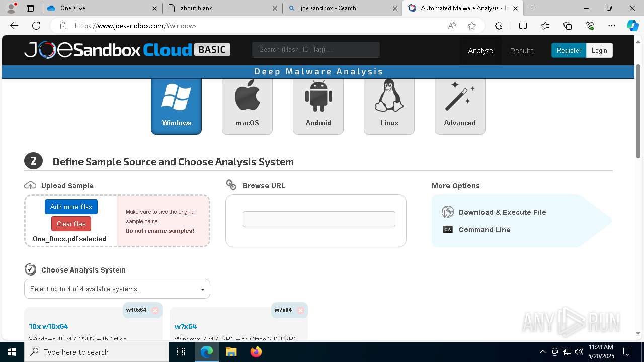Open Copilot sidebar icon

coord(632,26)
